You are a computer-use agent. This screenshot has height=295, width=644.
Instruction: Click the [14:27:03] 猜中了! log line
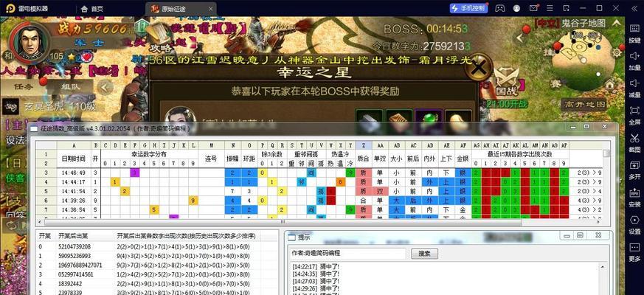[x=316, y=280]
